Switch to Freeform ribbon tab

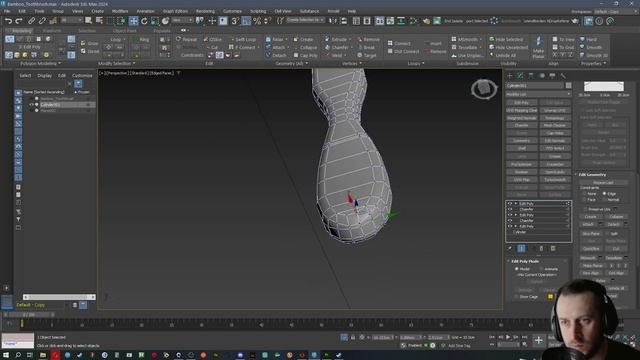(x=52, y=31)
